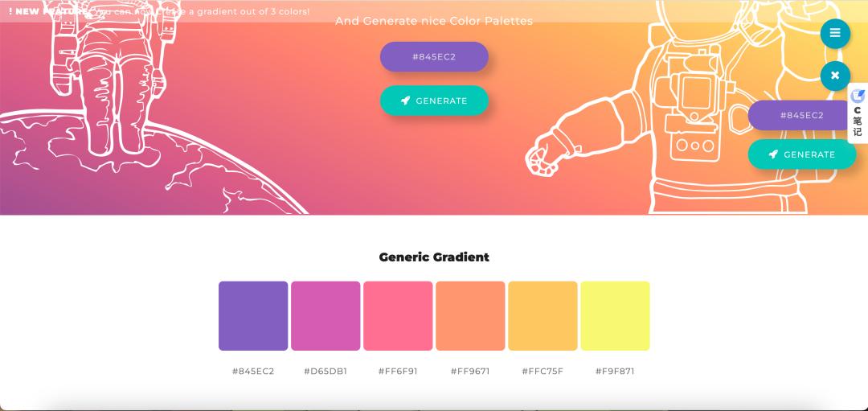Click the #F9F871 hex code label
Screen dimensions: 868x411
click(x=615, y=372)
